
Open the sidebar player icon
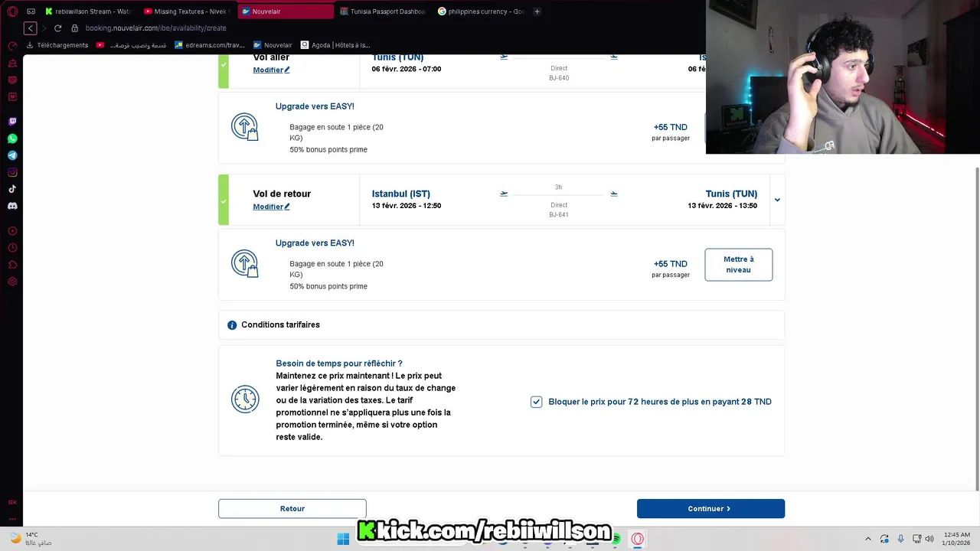pos(12,231)
